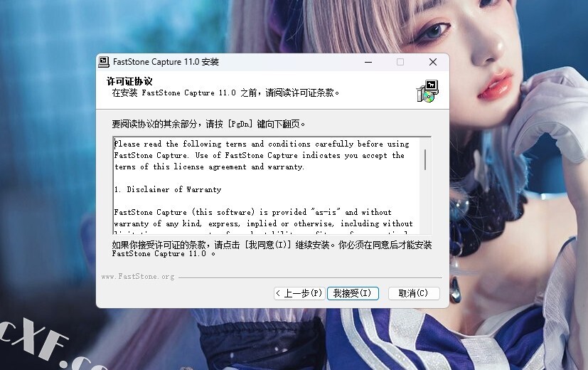Click the '1. Disclaimer of Warranty' line
The width and height of the screenshot is (588, 370).
point(168,189)
